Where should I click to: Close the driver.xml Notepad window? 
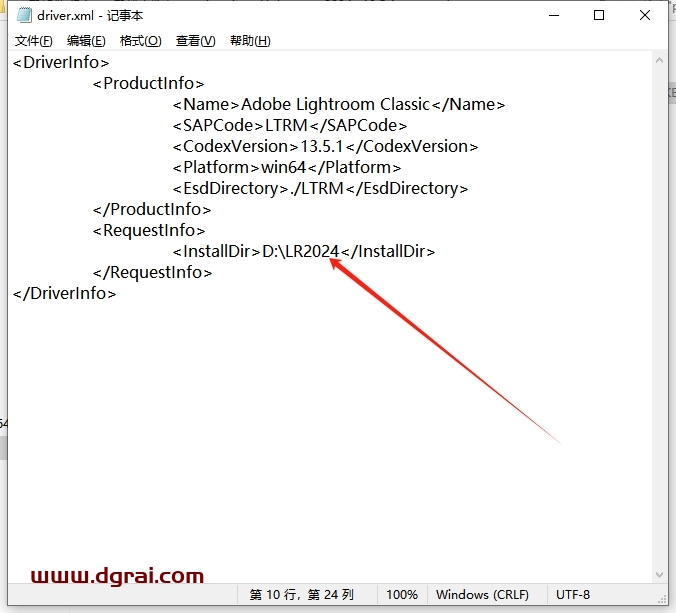coord(645,15)
